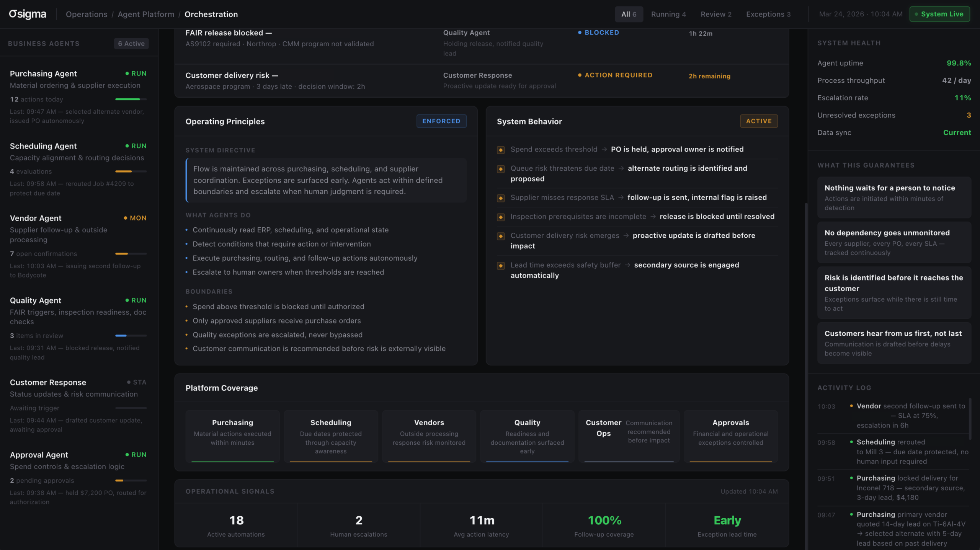Go to Agent Platform breadcrumb

pos(146,14)
